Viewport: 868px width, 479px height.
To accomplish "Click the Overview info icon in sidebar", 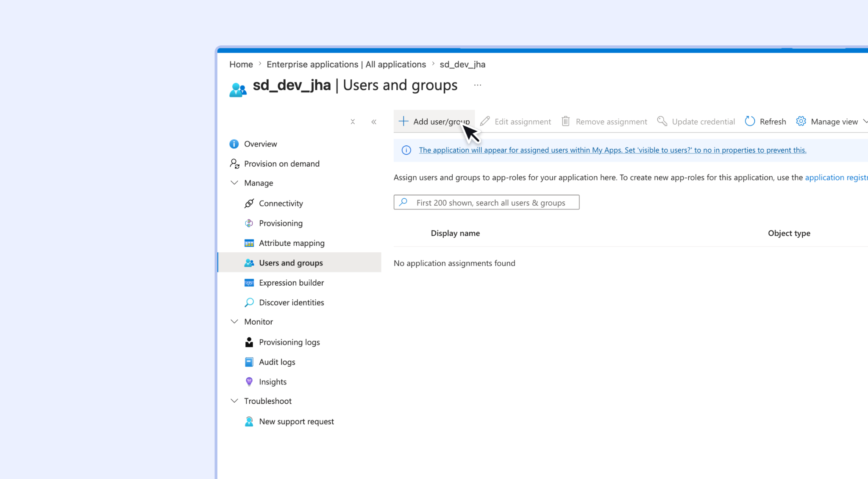I will 234,144.
